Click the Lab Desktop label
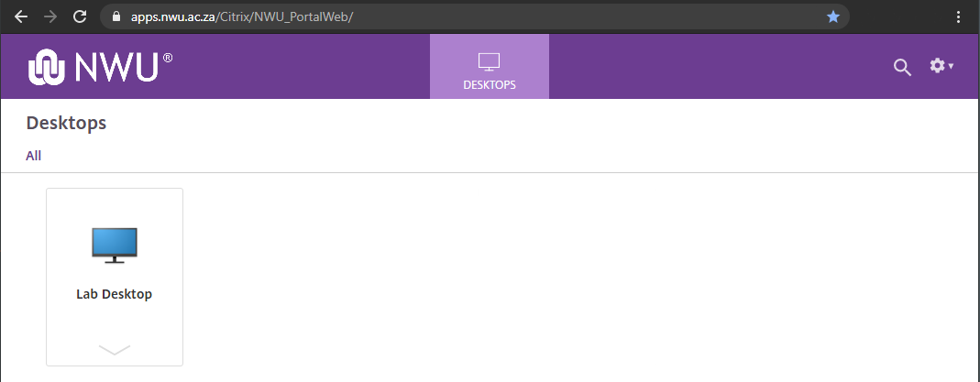 [115, 294]
